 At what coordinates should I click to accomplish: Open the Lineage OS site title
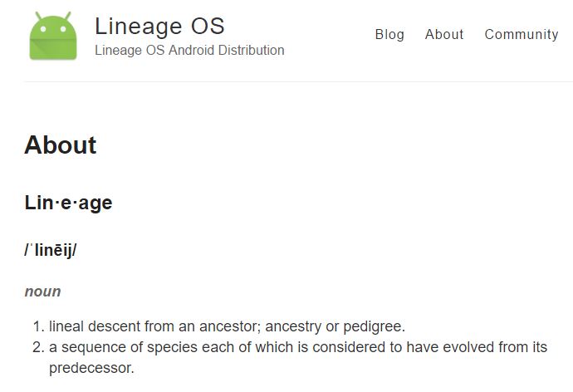(159, 26)
